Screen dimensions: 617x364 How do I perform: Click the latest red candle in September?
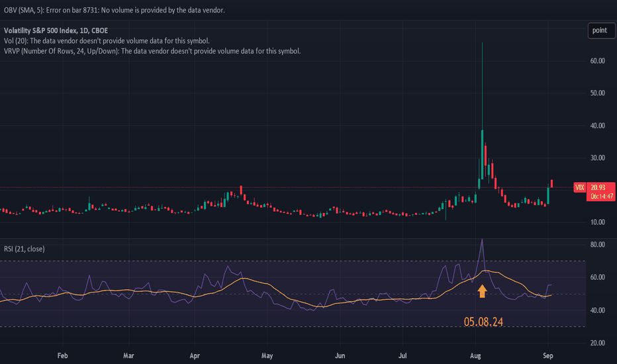tap(551, 183)
